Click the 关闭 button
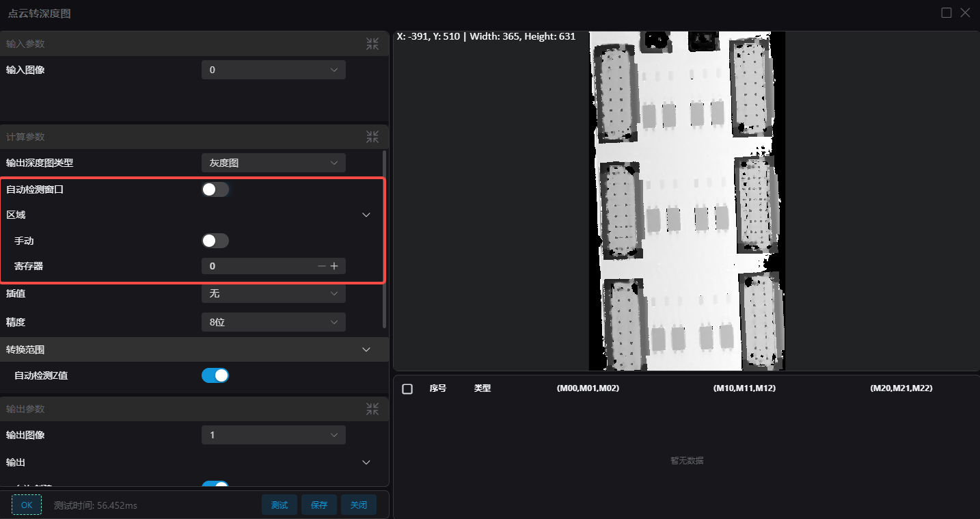The image size is (980, 519). 359,505
